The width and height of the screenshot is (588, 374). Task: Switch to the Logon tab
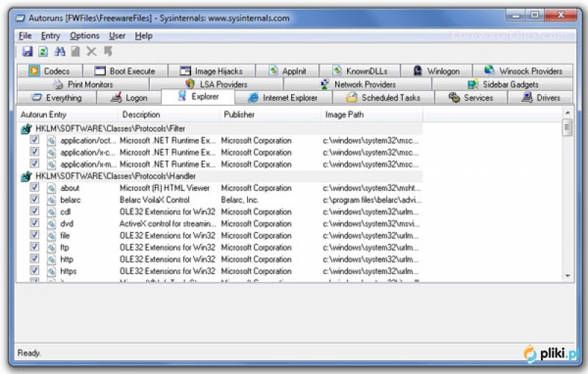point(129,98)
